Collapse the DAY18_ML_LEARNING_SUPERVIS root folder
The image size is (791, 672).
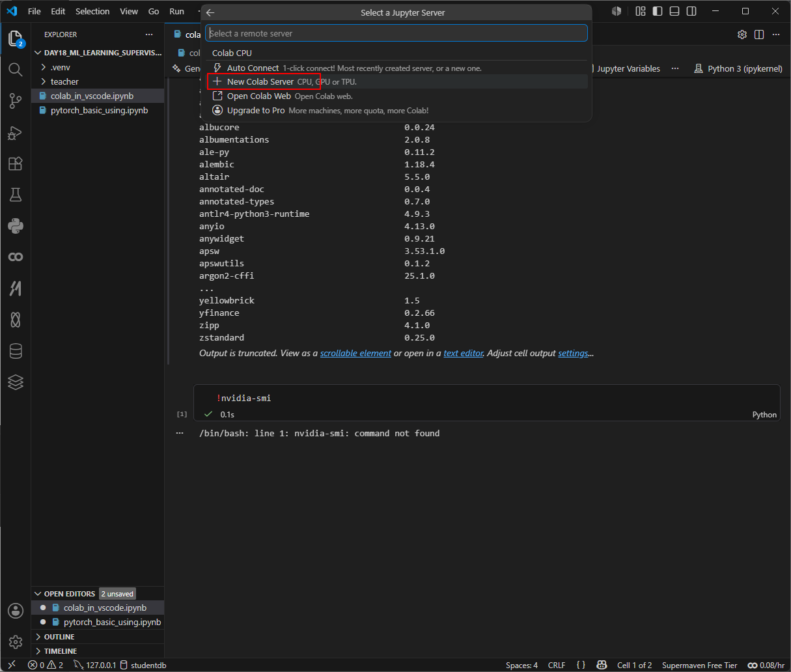98,53
